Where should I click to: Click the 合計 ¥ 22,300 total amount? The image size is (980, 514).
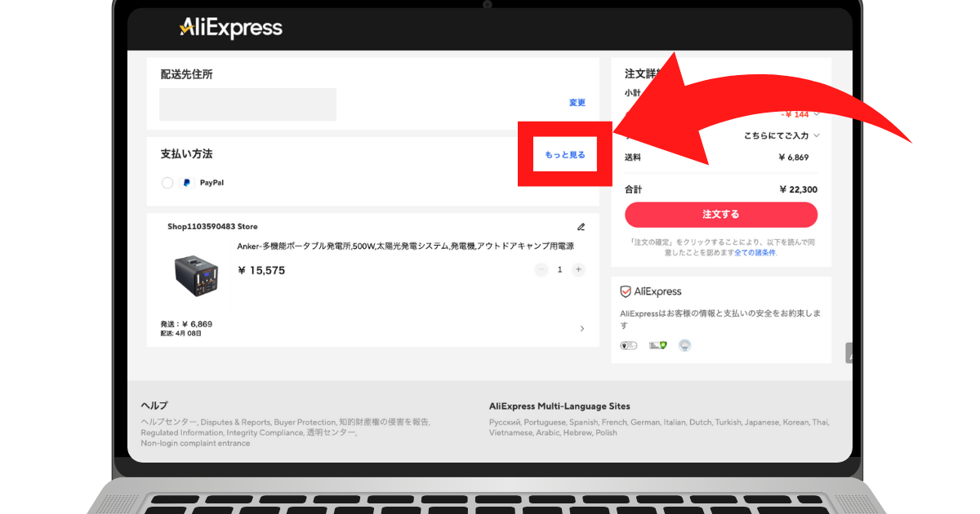coord(799,189)
